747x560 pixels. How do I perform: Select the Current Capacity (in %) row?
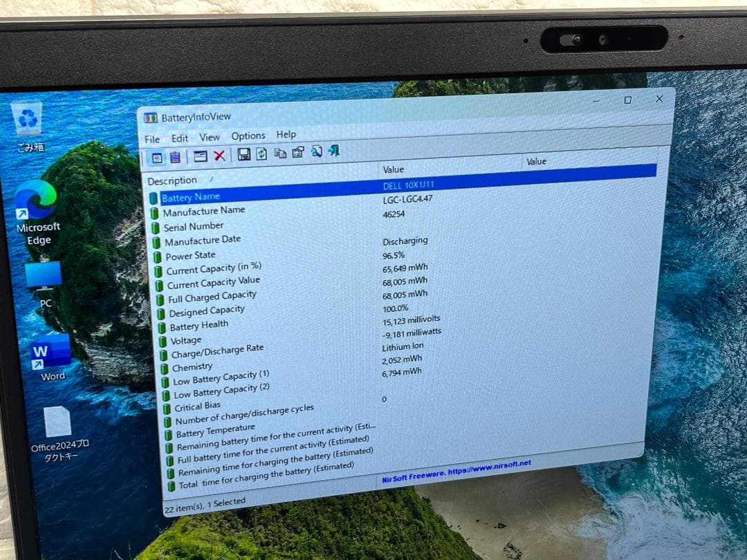coord(214,268)
